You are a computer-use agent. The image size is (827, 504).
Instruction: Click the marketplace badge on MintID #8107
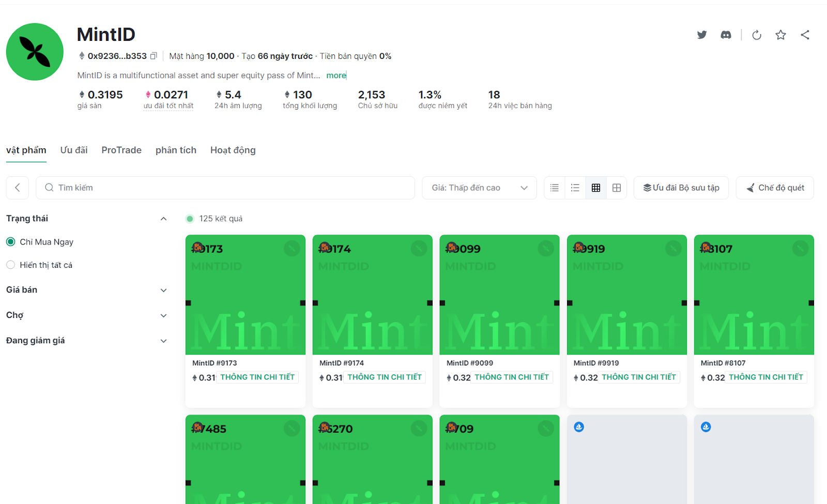706,247
